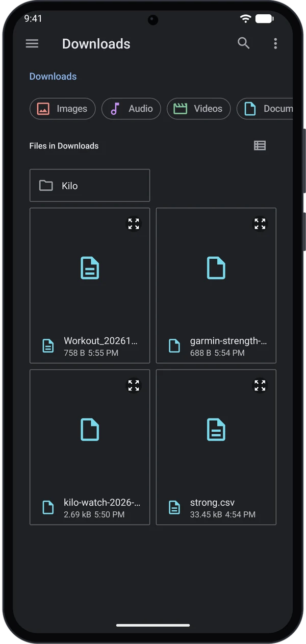This screenshot has height=644, width=306.
Task: Open the three-dot overflow menu
Action: 275,43
